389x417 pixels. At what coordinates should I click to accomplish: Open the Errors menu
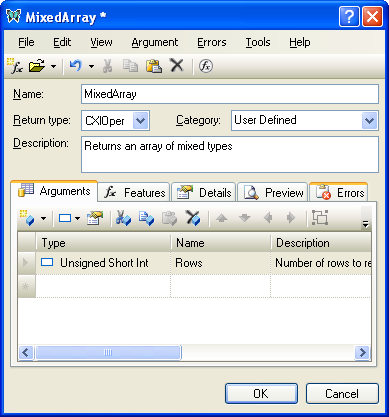[212, 42]
